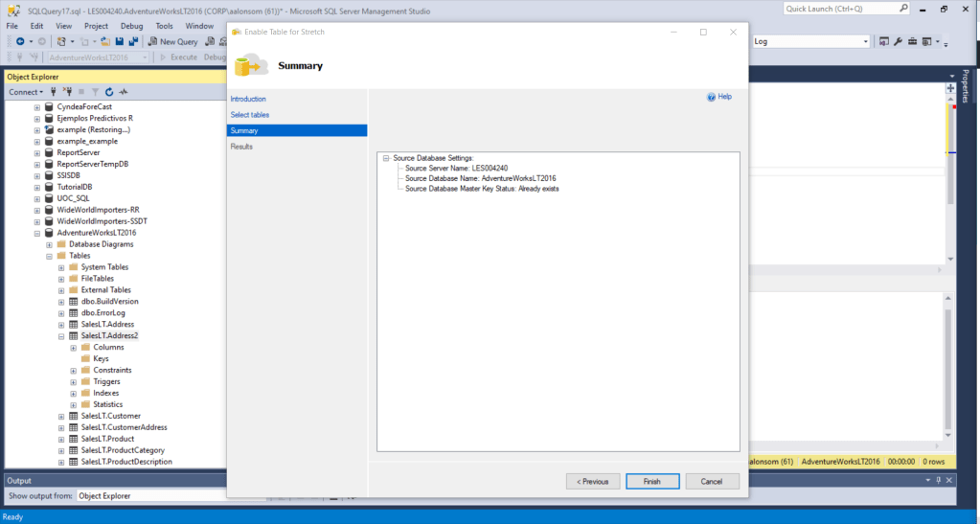Collapse the AdventureWorksLT2016 database node
Screen dimensions: 980x524
pos(37,233)
